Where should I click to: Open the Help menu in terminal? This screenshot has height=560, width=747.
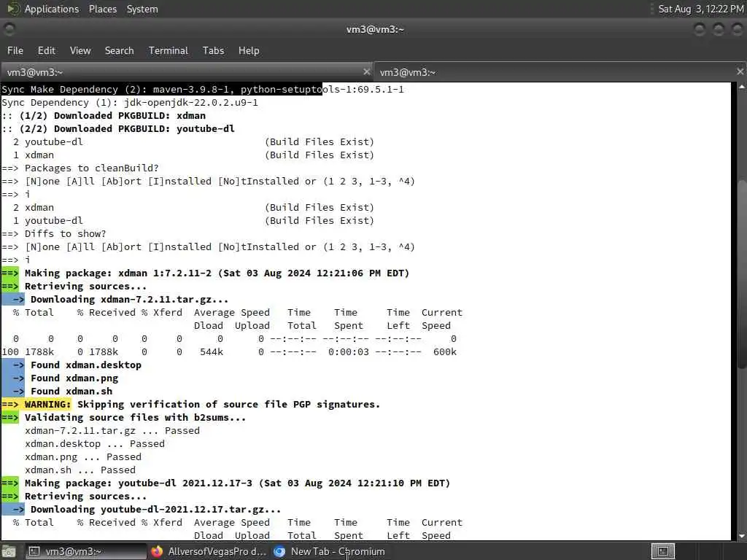[x=249, y=50]
